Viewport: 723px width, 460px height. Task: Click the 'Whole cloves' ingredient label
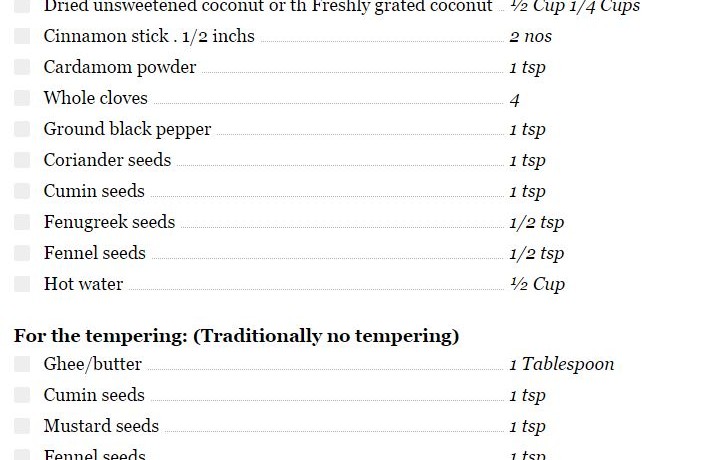click(95, 98)
